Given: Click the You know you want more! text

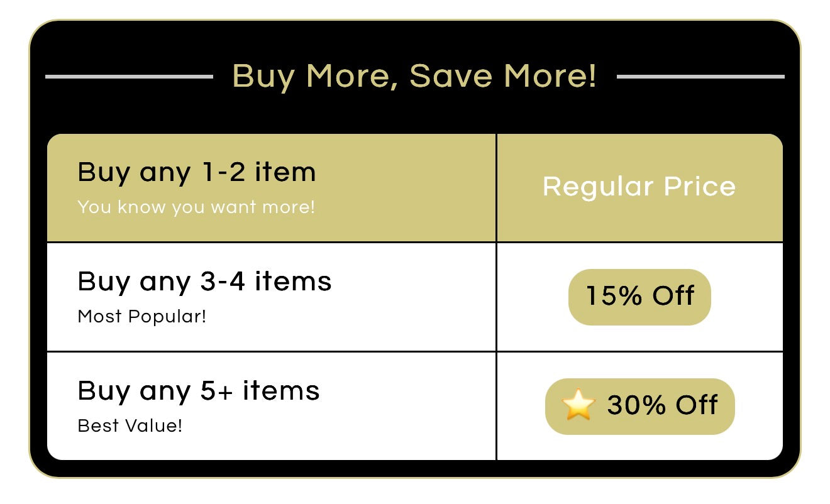Looking at the screenshot, I should click(196, 207).
